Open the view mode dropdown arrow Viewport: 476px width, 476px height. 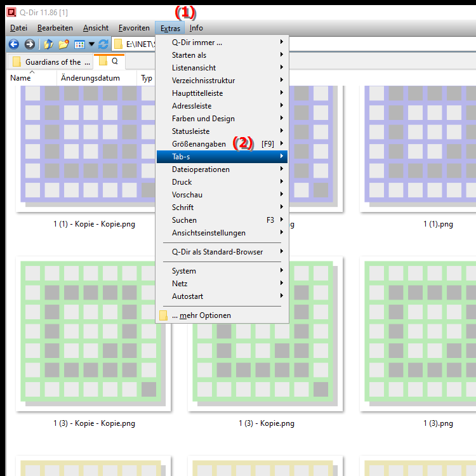pos(91,44)
